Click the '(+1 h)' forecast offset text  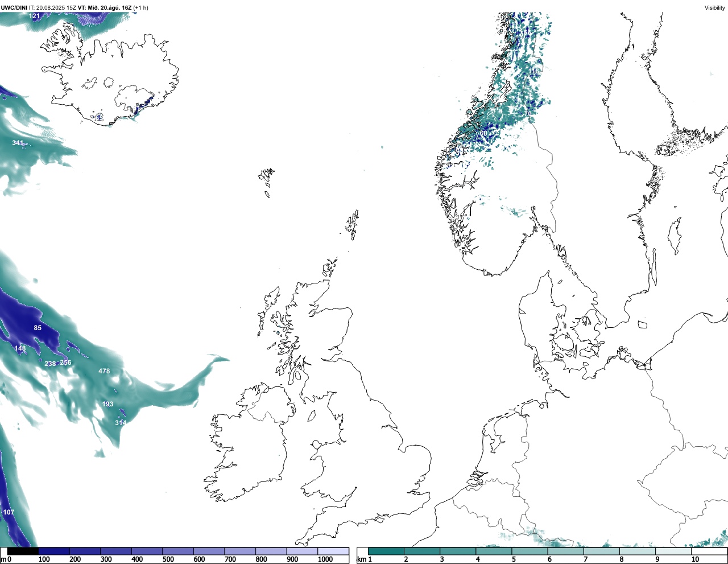(141, 7)
